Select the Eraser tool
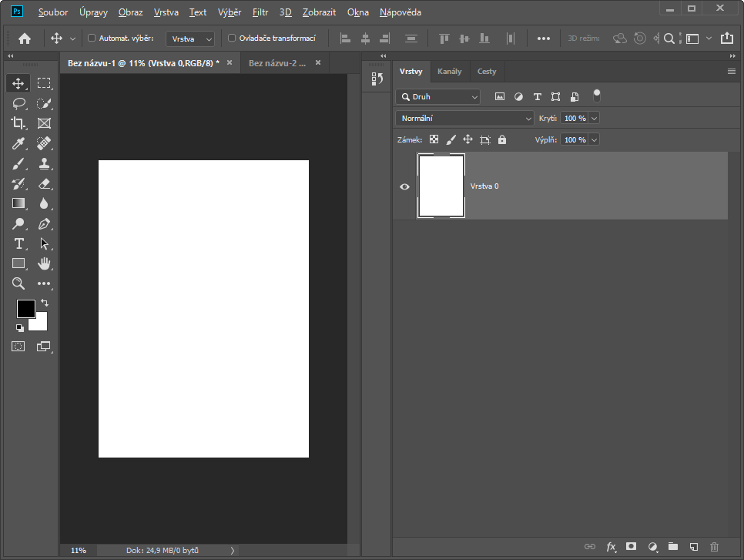This screenshot has height=560, width=744. tap(44, 183)
